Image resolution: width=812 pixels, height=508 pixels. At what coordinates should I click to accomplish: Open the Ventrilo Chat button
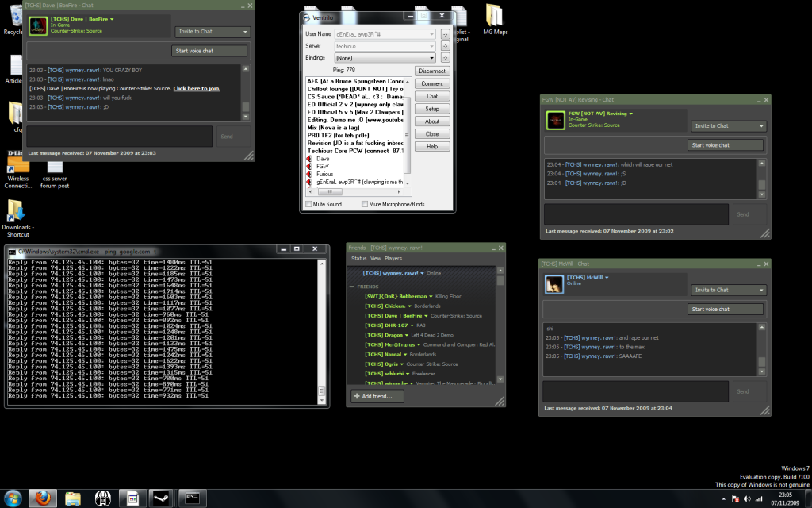point(432,96)
